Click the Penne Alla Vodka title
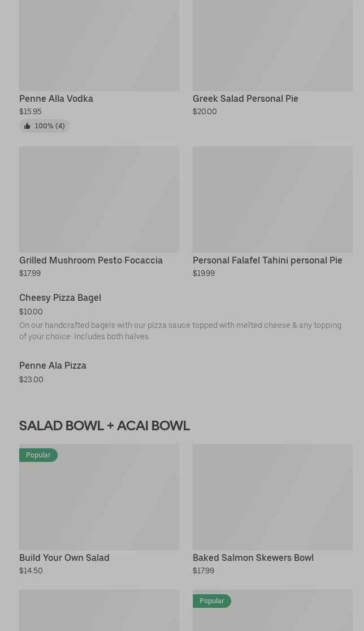Viewport: 364px width, 631px height. (x=56, y=98)
